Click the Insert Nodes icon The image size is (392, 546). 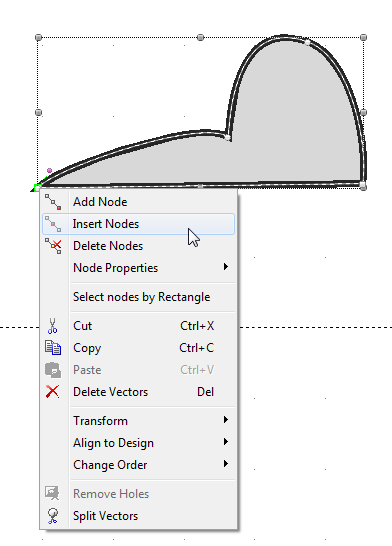tap(53, 224)
